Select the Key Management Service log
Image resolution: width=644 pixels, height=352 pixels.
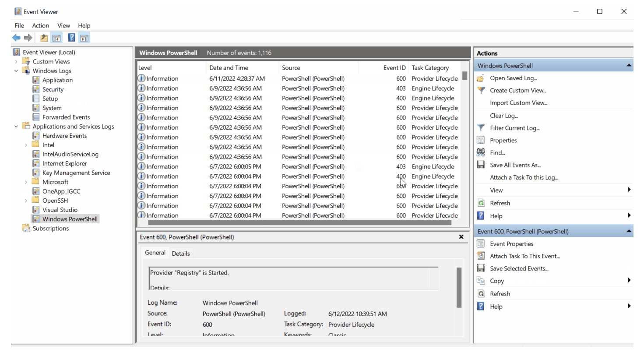point(76,173)
